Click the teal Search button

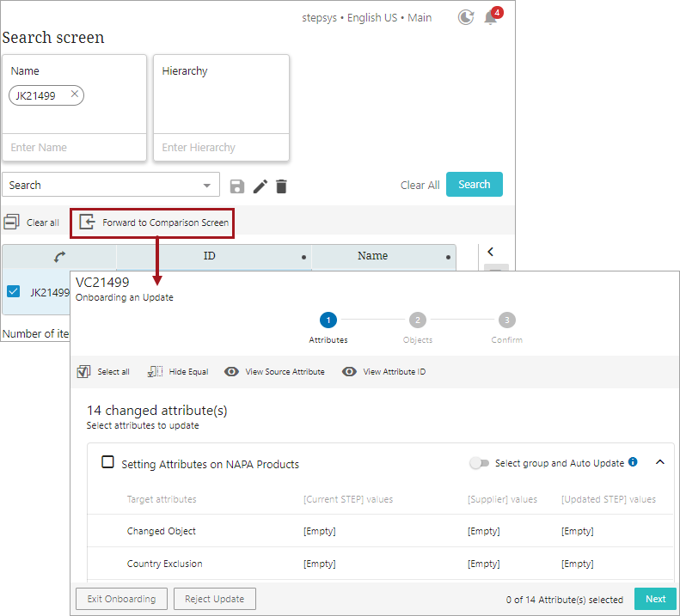(x=474, y=184)
